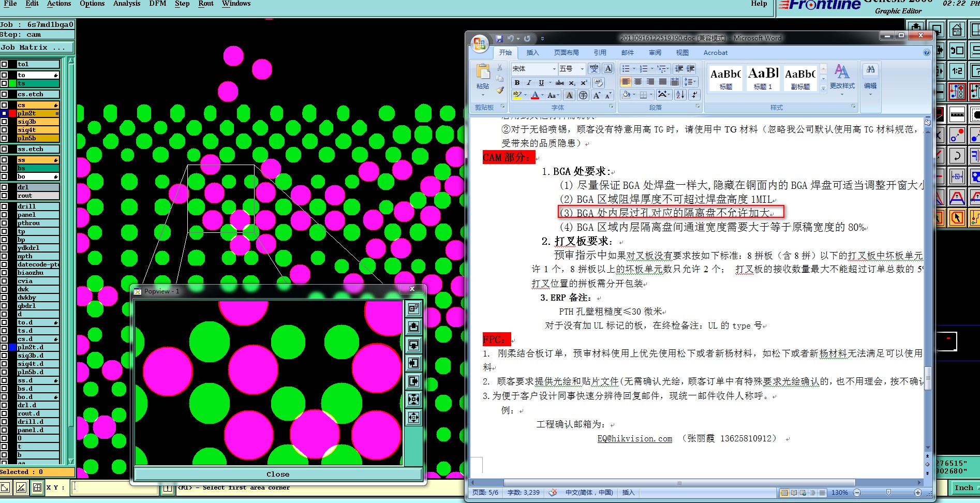The image size is (980, 503).
Task: Click the Close button in Popview
Action: point(278,474)
